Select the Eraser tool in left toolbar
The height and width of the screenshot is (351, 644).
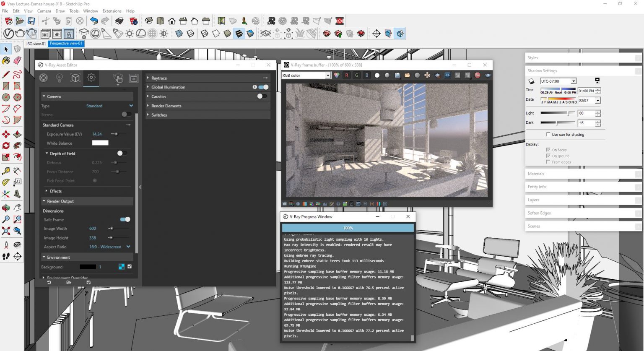click(17, 60)
